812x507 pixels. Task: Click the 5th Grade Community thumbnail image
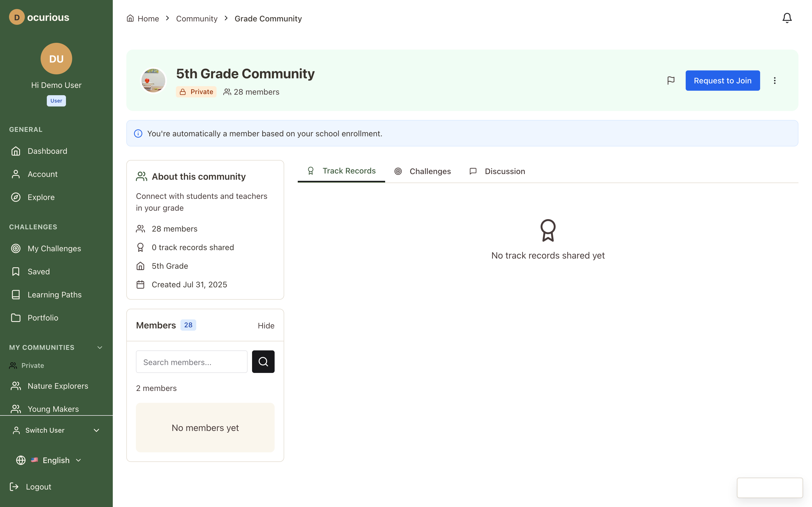pyautogui.click(x=153, y=81)
